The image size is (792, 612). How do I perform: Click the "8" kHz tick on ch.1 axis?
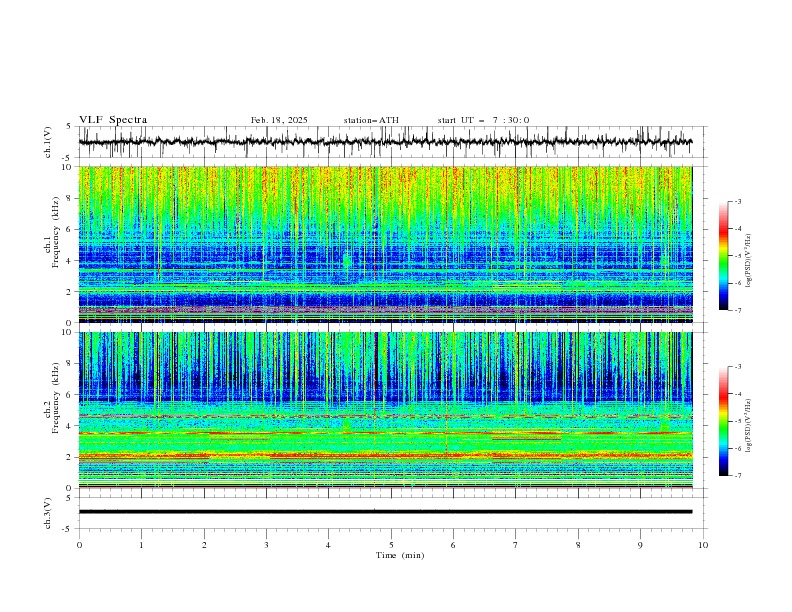pos(70,198)
